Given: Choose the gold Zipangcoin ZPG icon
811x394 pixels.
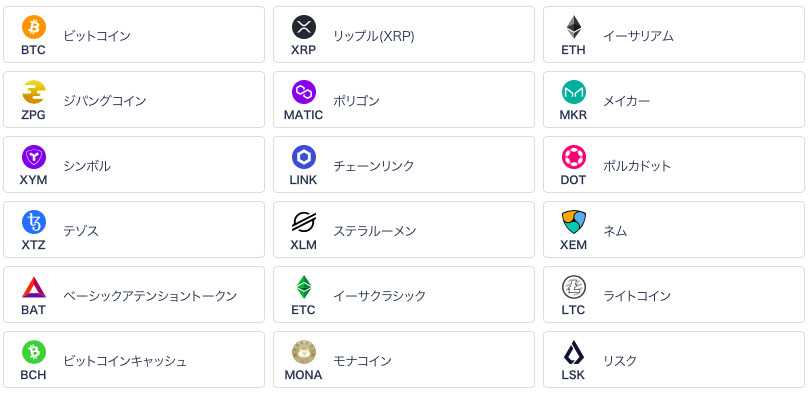Looking at the screenshot, I should pos(34,93).
